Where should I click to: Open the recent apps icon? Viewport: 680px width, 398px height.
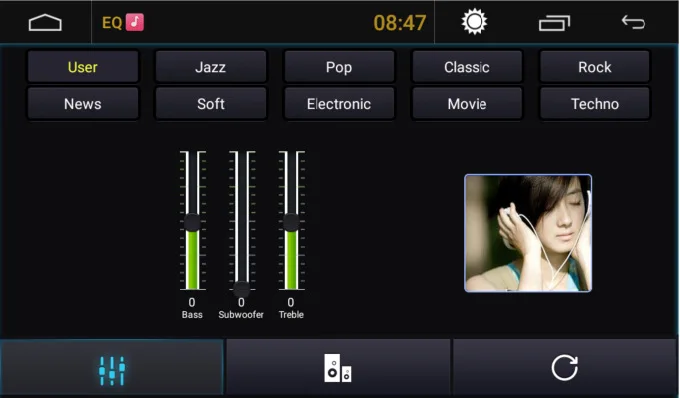click(554, 23)
